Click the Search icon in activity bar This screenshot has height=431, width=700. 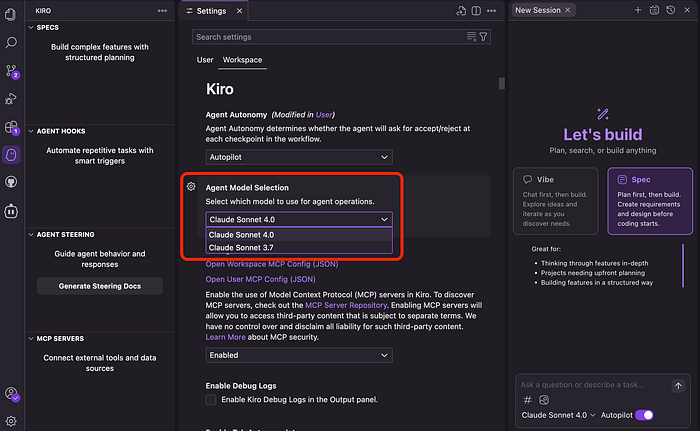(11, 43)
